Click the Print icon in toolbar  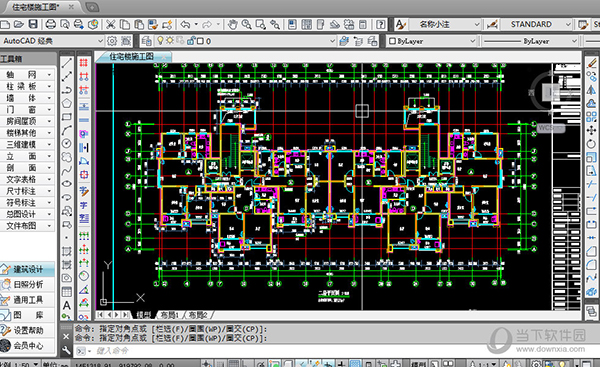[x=51, y=24]
